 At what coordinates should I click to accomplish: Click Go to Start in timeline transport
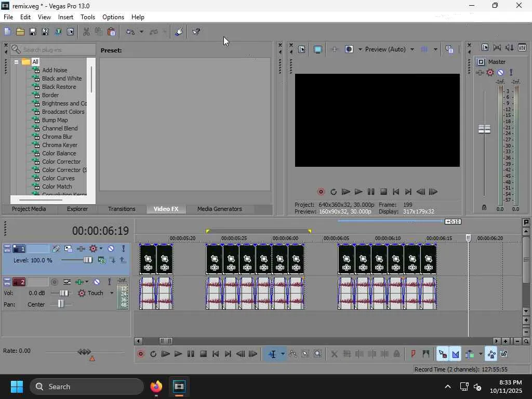(x=216, y=354)
